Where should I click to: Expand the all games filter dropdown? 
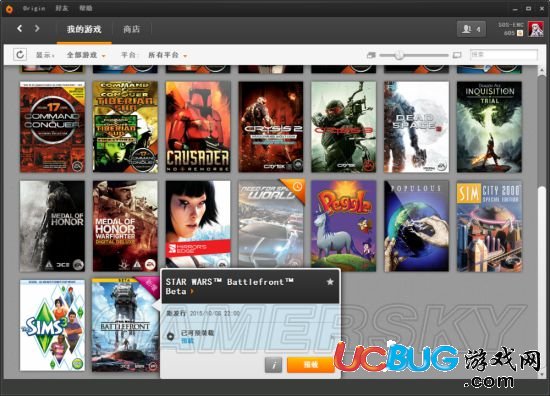(86, 55)
